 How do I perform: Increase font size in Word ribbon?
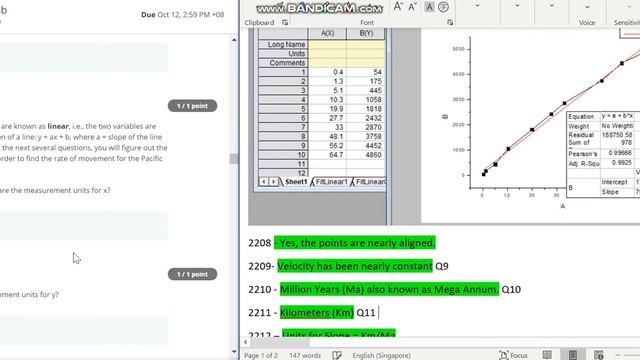point(398,7)
